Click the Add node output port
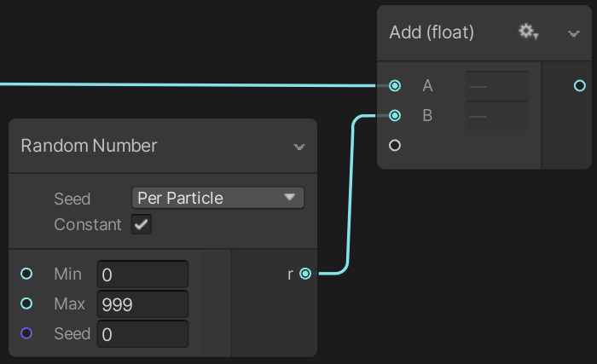 pyautogui.click(x=580, y=86)
